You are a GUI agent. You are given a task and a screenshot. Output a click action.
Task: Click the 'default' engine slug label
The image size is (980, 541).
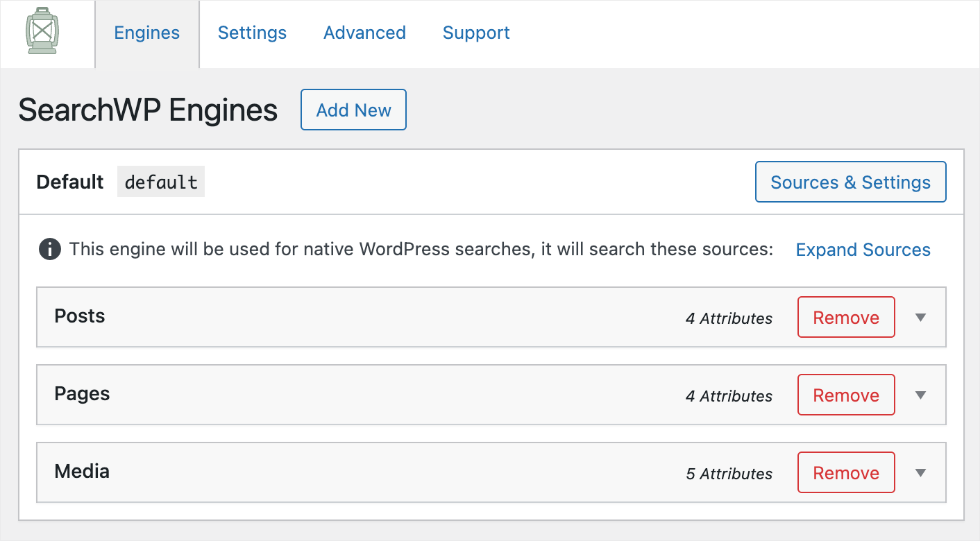coord(161,182)
